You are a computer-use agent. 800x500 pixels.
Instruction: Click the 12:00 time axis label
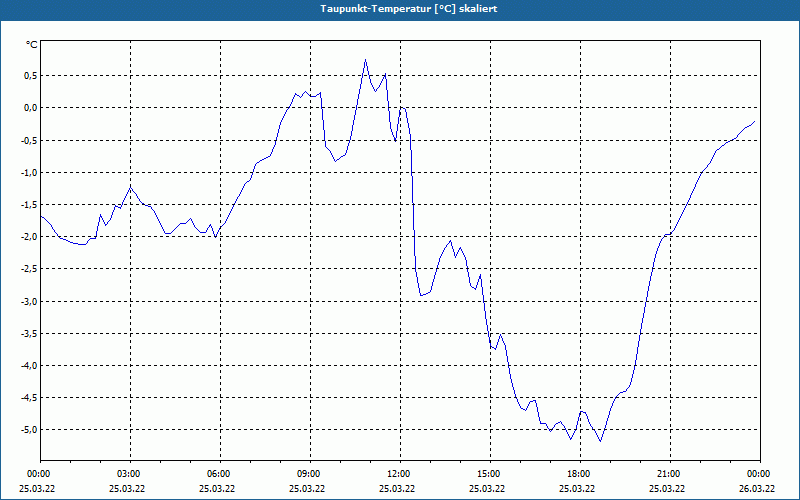pyautogui.click(x=401, y=474)
